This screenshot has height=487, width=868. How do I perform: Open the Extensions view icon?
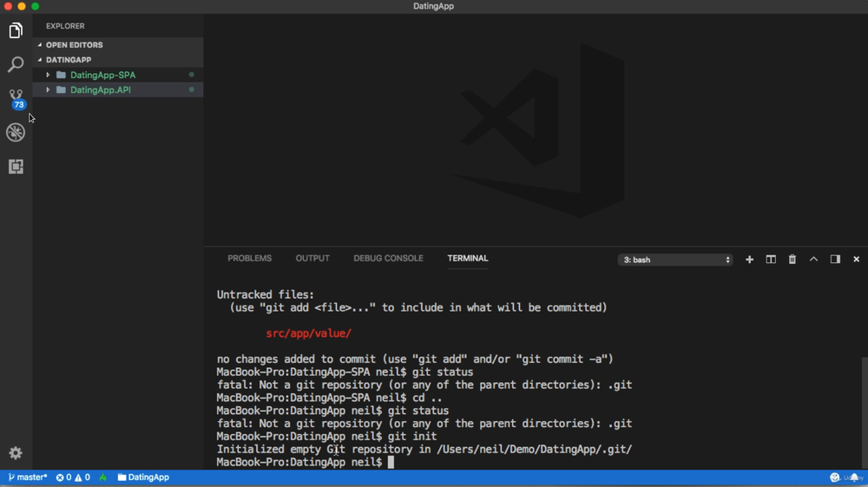16,166
